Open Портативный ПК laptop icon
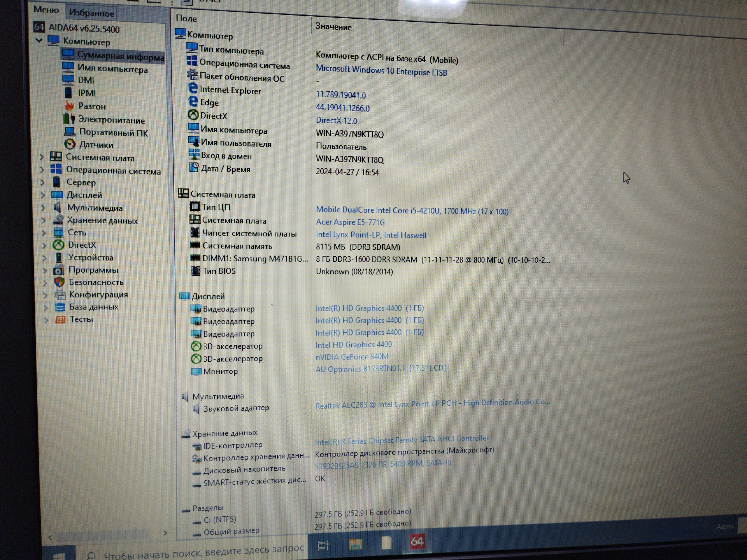 pos(70,131)
